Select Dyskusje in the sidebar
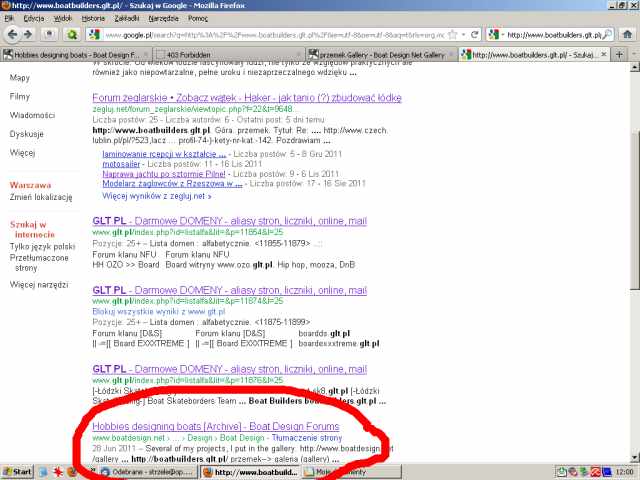The width and height of the screenshot is (640, 480). (x=27, y=134)
